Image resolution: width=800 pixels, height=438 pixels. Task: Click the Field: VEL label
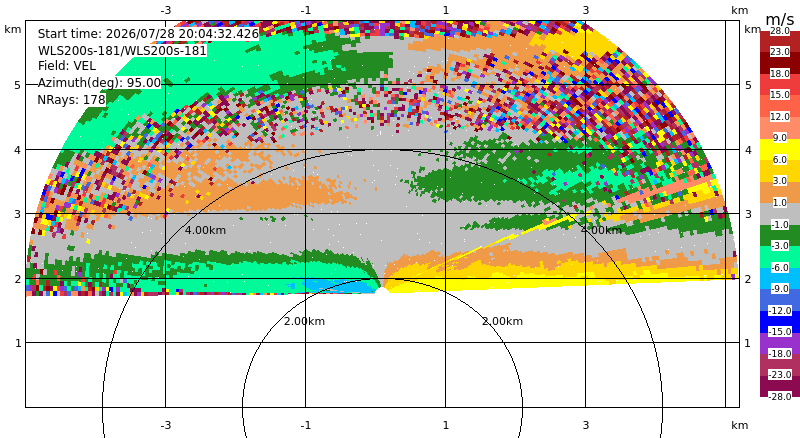click(x=66, y=66)
